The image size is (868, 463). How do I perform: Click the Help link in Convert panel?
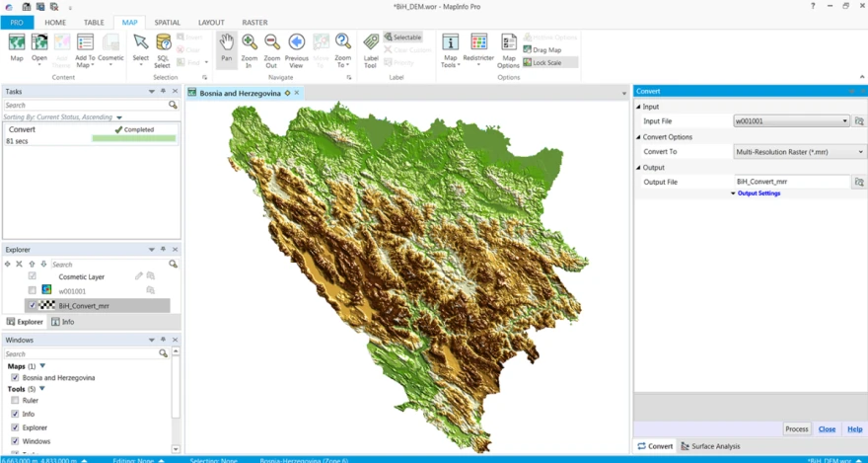pos(855,429)
